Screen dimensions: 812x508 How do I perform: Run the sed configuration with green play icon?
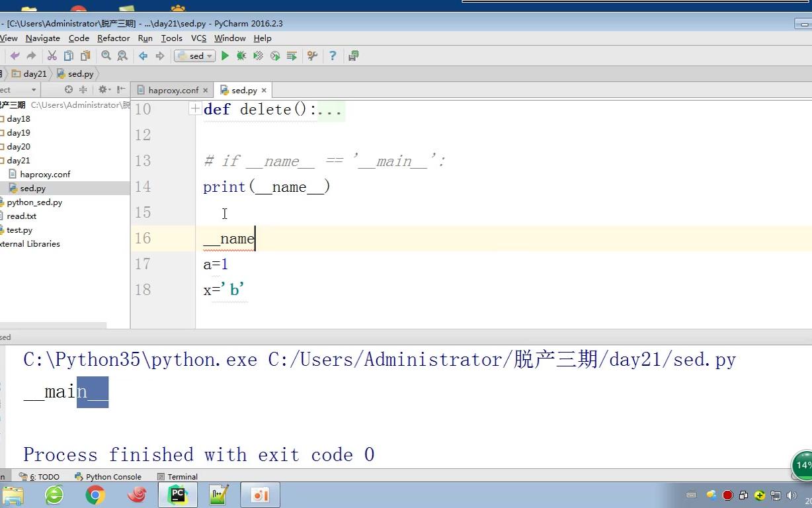pyautogui.click(x=225, y=56)
